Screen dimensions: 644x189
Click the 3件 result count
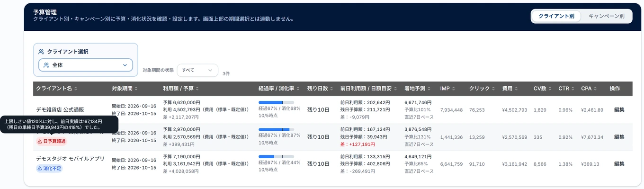(x=226, y=73)
